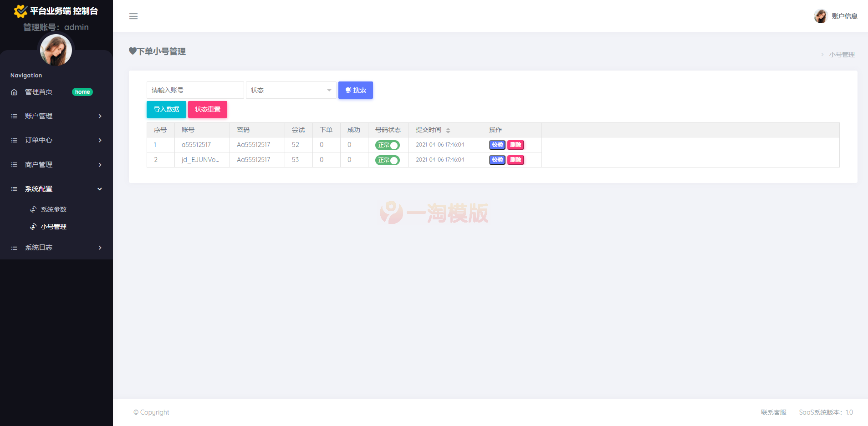Viewport: 868px width, 426px height.
Task: Disable the 正常 status for jd_EJUNVo account
Action: point(388,160)
